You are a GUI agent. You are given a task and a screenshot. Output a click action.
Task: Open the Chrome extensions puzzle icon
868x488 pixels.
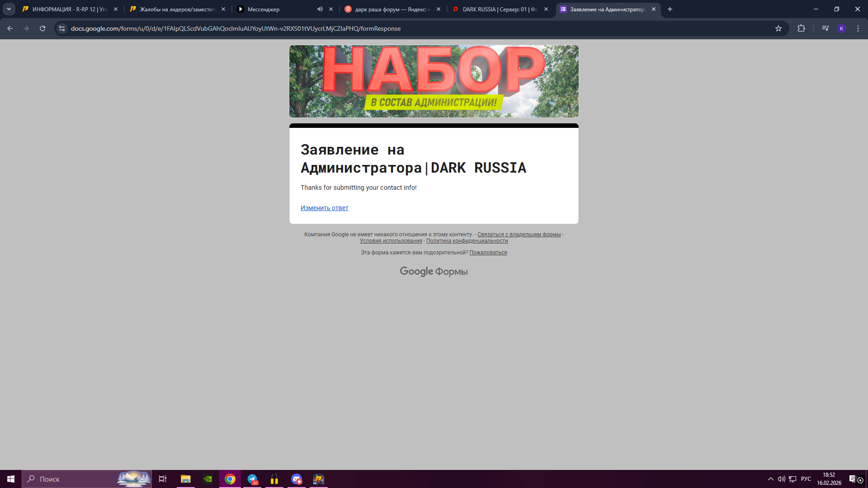click(x=801, y=28)
